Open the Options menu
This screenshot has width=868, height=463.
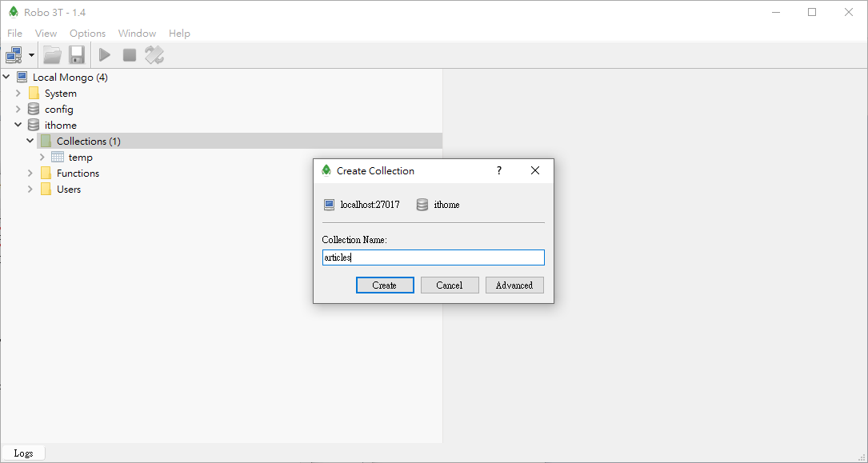point(87,34)
